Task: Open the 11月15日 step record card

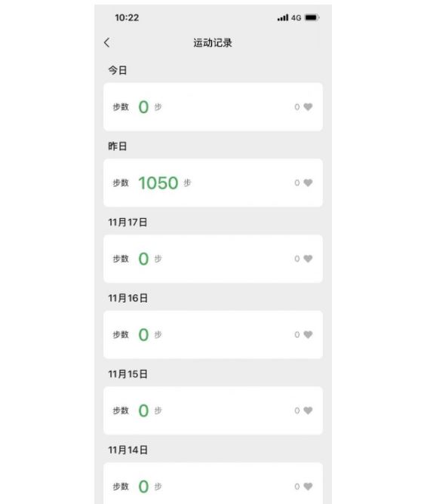Action: [x=213, y=410]
